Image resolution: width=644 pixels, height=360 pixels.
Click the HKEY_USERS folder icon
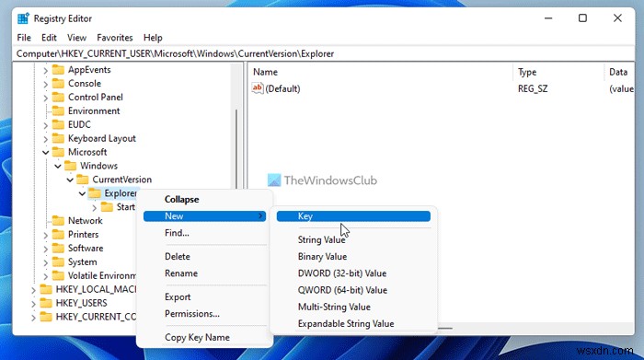pyautogui.click(x=46, y=303)
